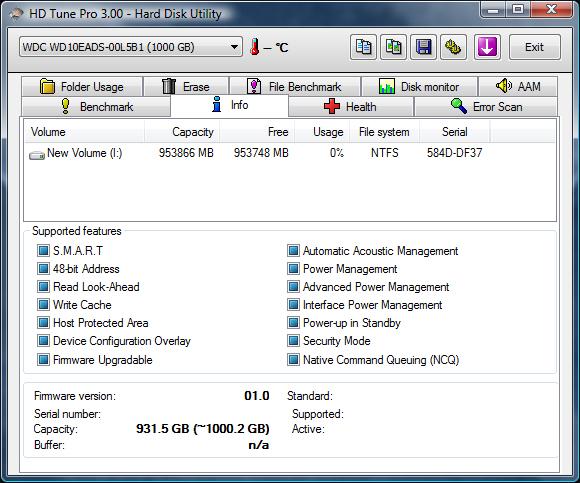The width and height of the screenshot is (580, 483).
Task: Click the HD Tune title bar app icon
Action: [17, 14]
